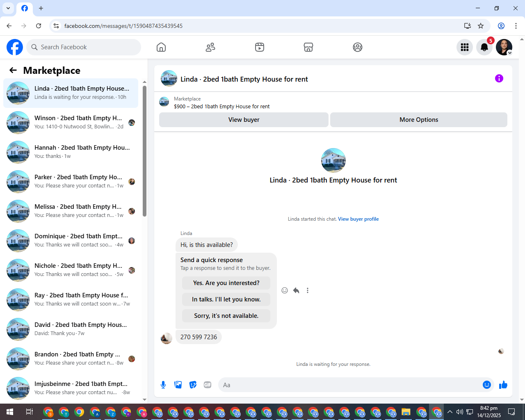Open Parker conversation in list
This screenshot has height=420, width=525.
point(71,182)
